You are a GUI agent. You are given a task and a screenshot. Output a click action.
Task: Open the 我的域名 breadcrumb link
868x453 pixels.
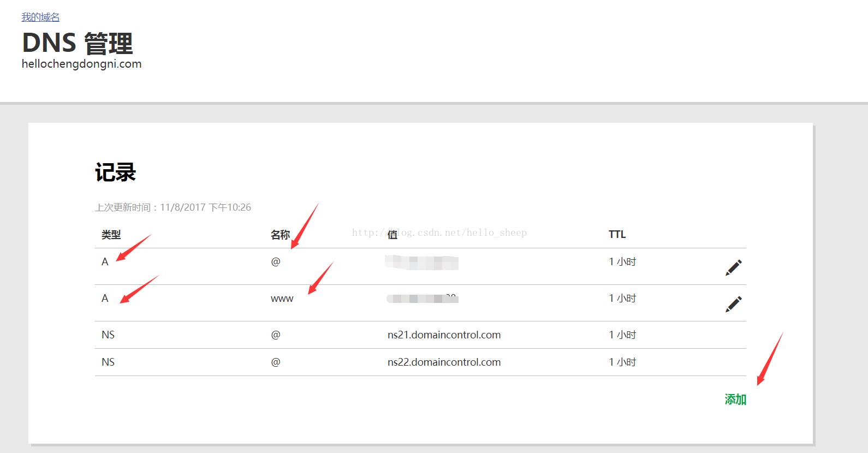40,17
